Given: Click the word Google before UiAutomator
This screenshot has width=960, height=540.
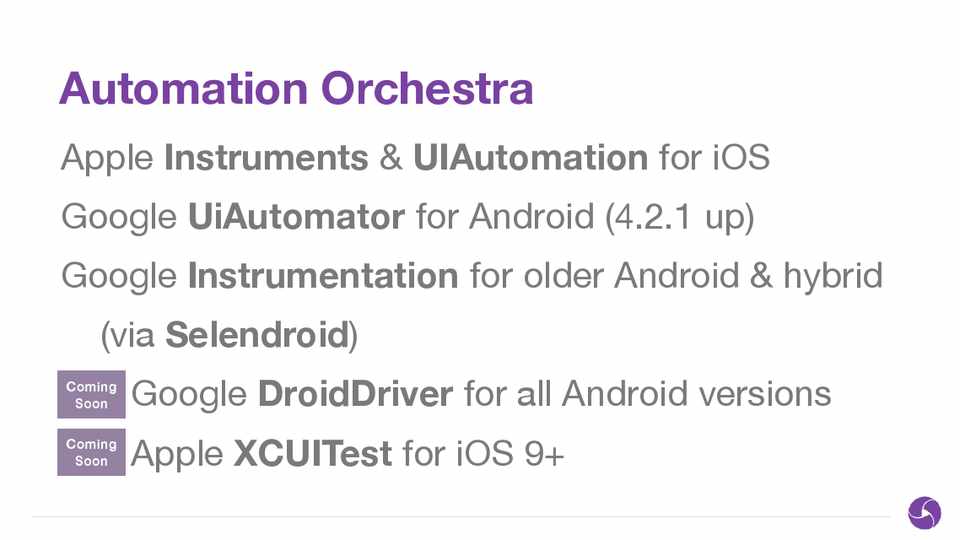Looking at the screenshot, I should click(x=119, y=217).
